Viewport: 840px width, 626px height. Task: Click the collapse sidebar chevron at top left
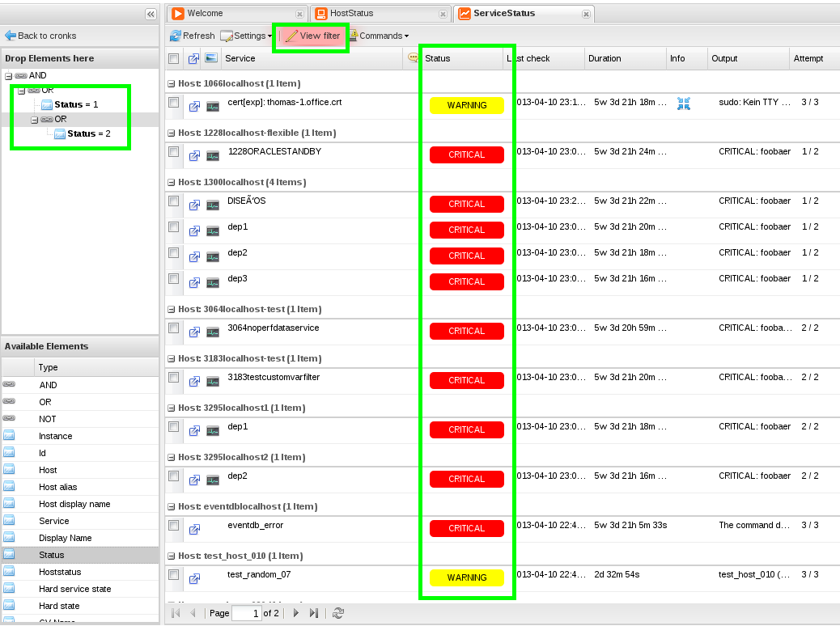click(151, 14)
